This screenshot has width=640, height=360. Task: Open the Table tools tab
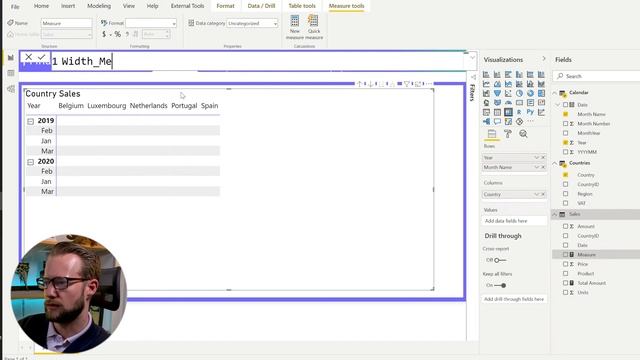302,6
